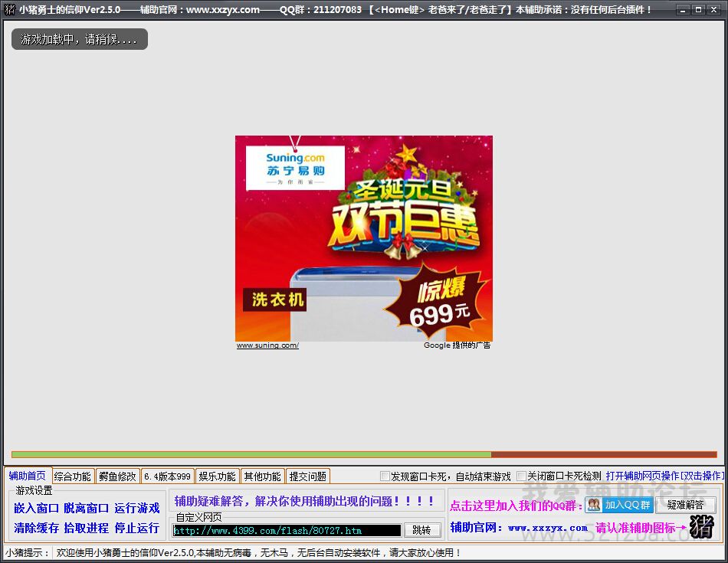728x563 pixels.
Task: Click 点击这里加入我们的QQ群 pink text
Action: (x=516, y=506)
